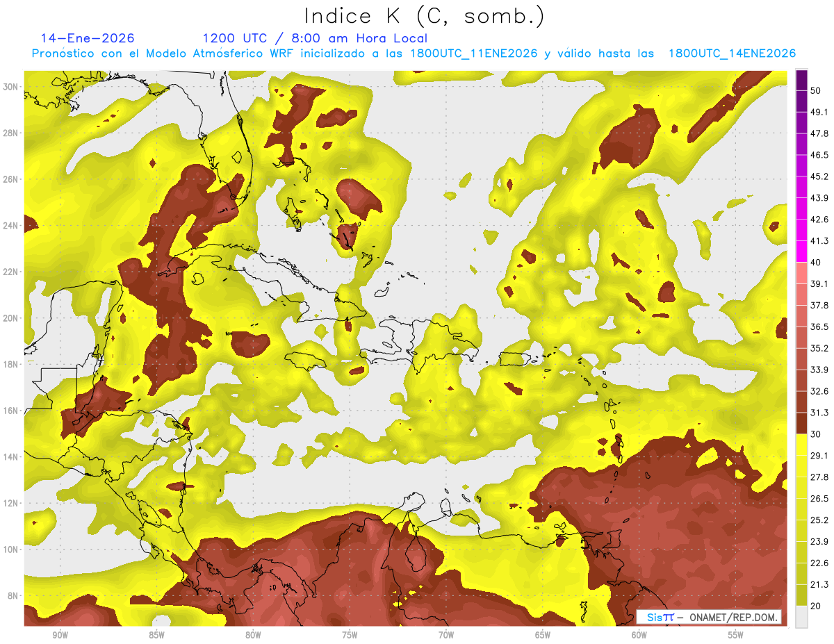834x644 pixels.
Task: Click the colorbar value 40
Action: pyautogui.click(x=817, y=263)
